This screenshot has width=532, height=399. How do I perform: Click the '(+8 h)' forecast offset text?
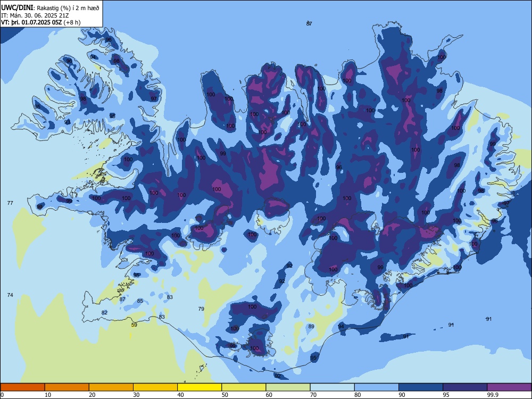pyautogui.click(x=72, y=22)
